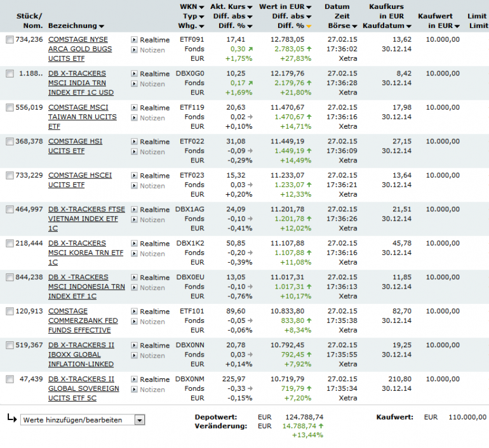This screenshot has height=448, width=489.
Task: Click Realtime arrow icon for MSCI INDIA TRN
Action: point(134,74)
